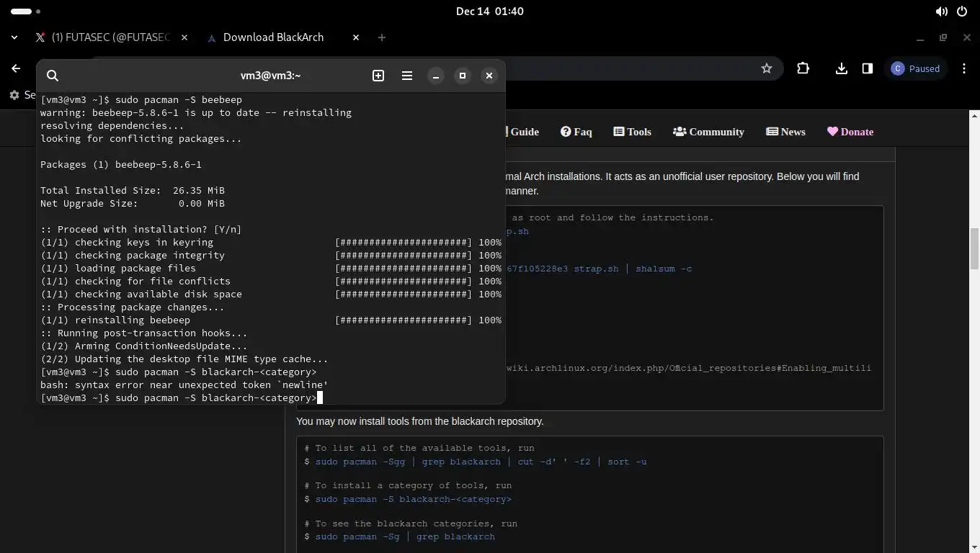This screenshot has height=553, width=980.
Task: Open the browser three-dot menu
Action: pyautogui.click(x=964, y=68)
